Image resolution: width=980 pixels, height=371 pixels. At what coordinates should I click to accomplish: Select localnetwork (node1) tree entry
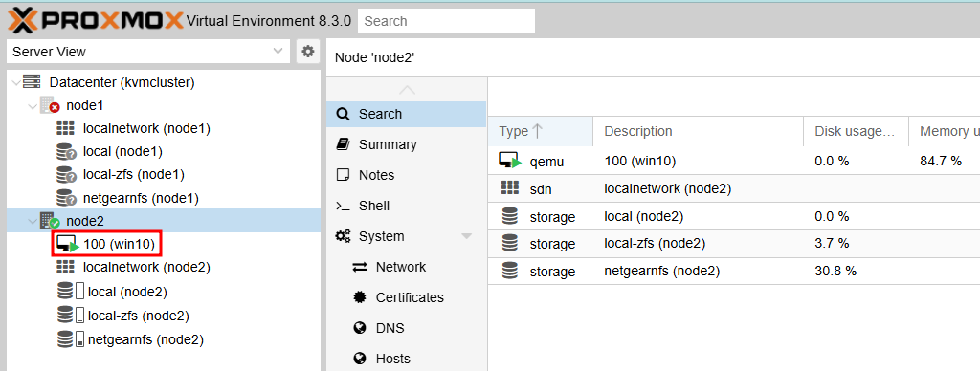click(x=146, y=129)
